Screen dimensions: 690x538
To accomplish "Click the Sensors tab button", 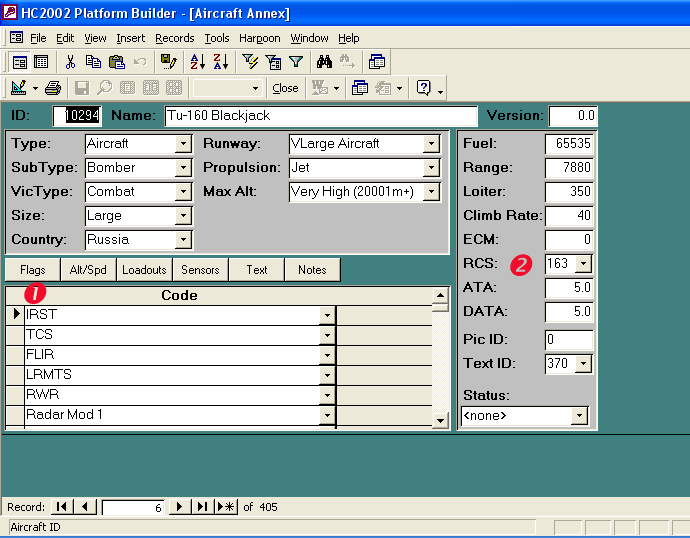I will (200, 270).
